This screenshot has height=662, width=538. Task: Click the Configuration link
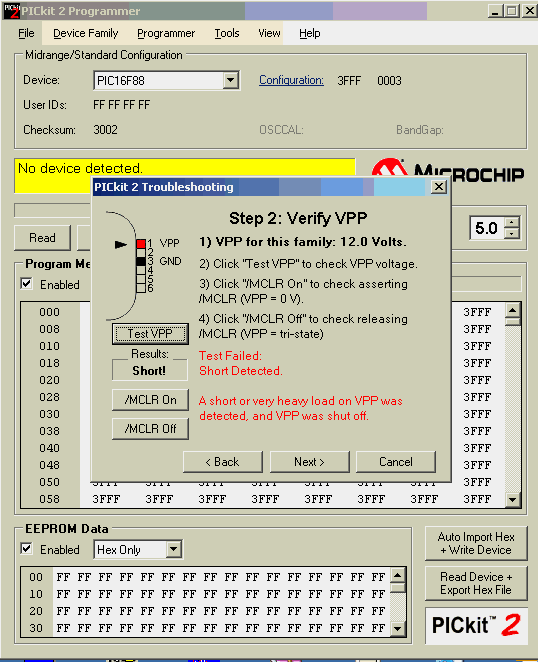[291, 80]
